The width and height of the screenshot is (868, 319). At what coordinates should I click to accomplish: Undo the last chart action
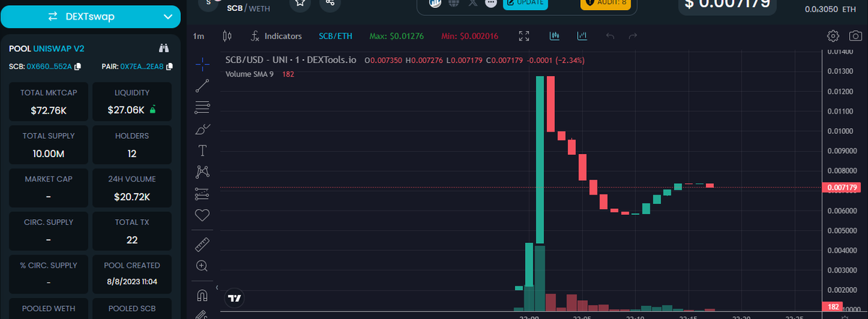coord(610,35)
